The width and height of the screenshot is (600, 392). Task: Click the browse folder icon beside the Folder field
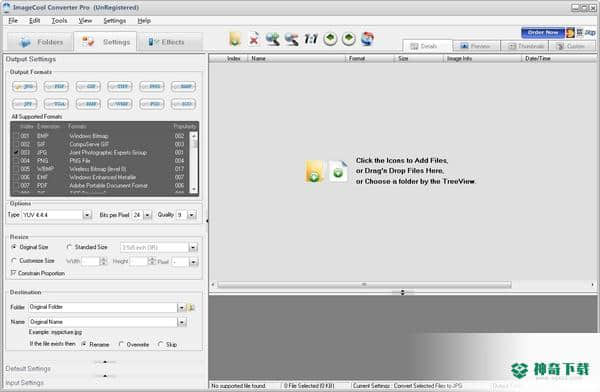(191, 307)
